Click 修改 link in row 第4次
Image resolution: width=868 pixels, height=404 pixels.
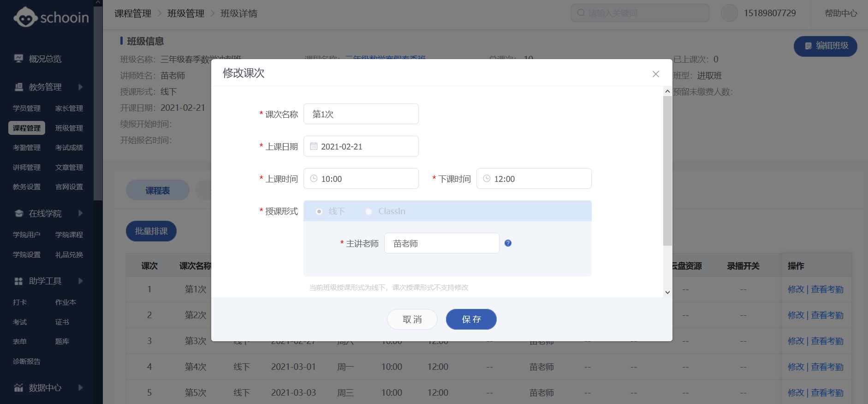point(796,367)
